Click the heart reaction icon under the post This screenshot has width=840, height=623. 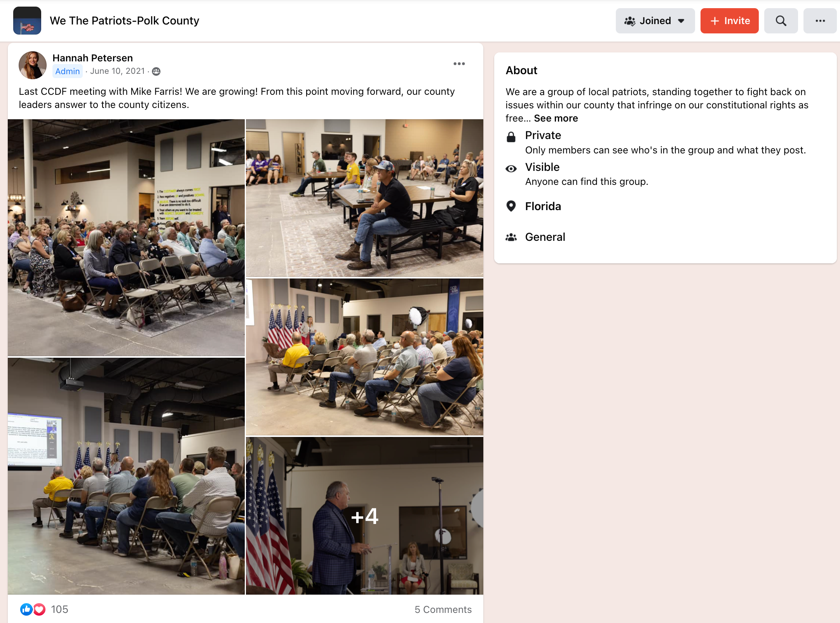pyautogui.click(x=39, y=609)
